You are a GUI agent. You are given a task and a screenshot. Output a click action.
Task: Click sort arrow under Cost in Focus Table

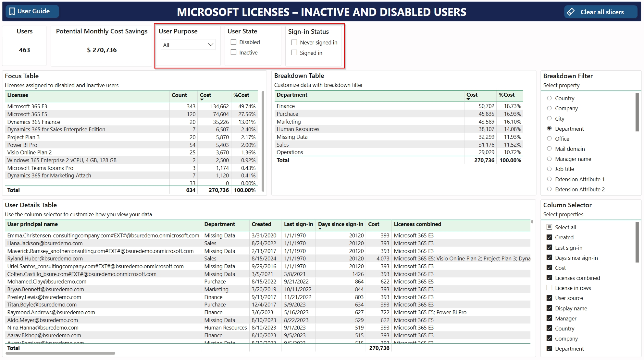click(202, 100)
